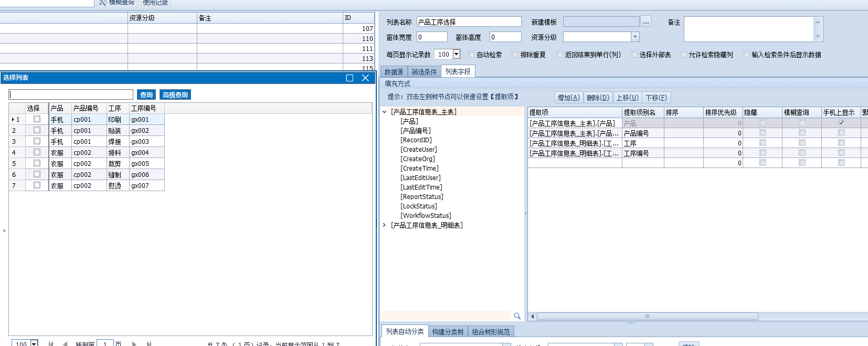Viewport: 868px width, 346px height.
Task: Go to previous page in pagination bar
Action: (65, 344)
